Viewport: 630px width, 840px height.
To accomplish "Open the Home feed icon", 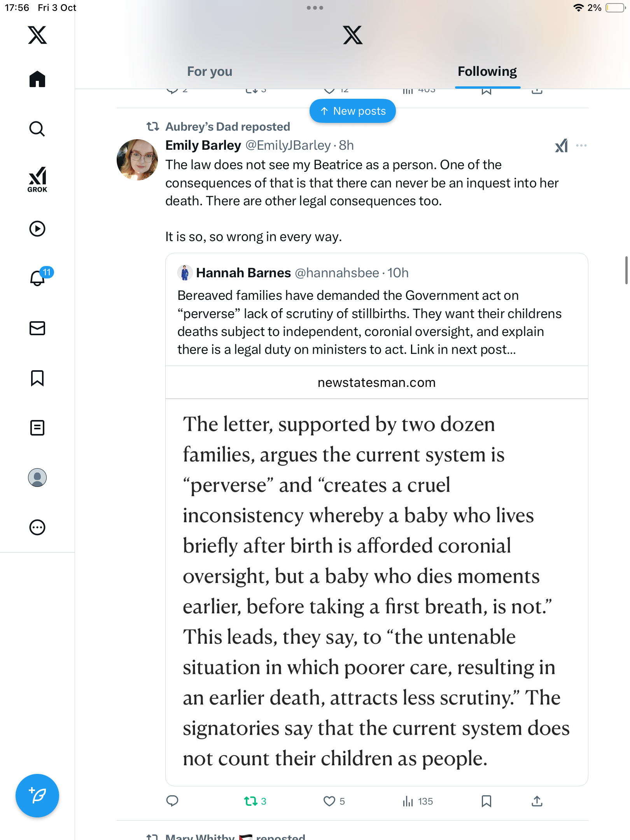I will (37, 79).
